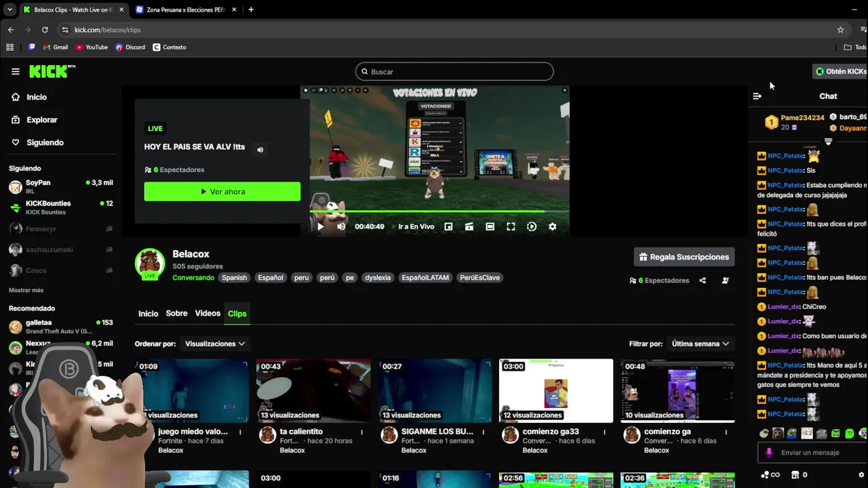This screenshot has width=868, height=488.
Task: Open options for juego miedo valo clip
Action: (240, 432)
